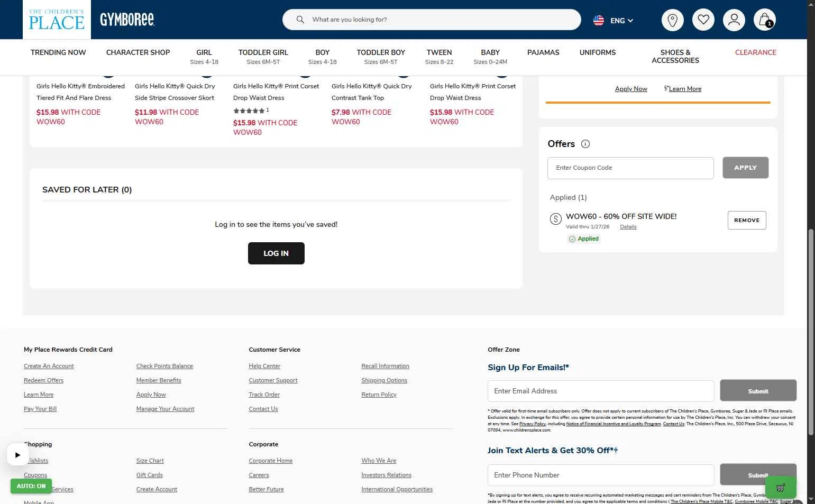Open Redeem Offers link
Image resolution: width=815 pixels, height=504 pixels.
point(43,380)
